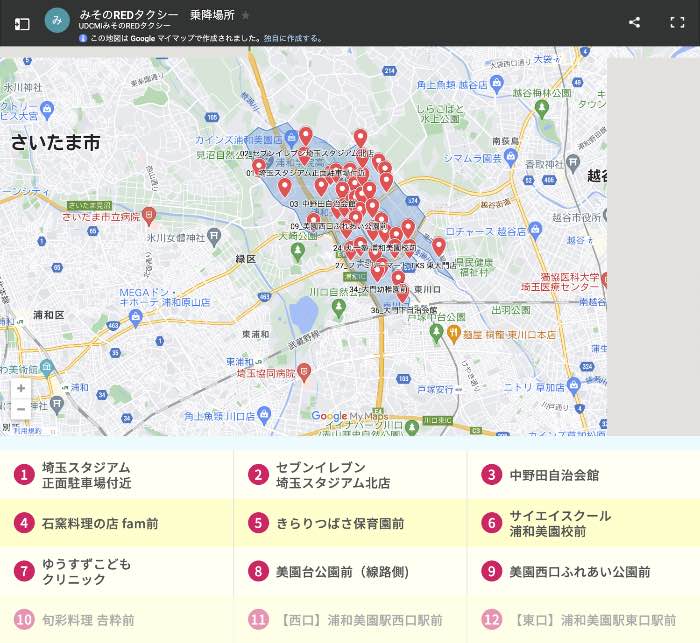700x643 pixels.
Task: Click the Google My Maps logo
Action: (x=349, y=416)
